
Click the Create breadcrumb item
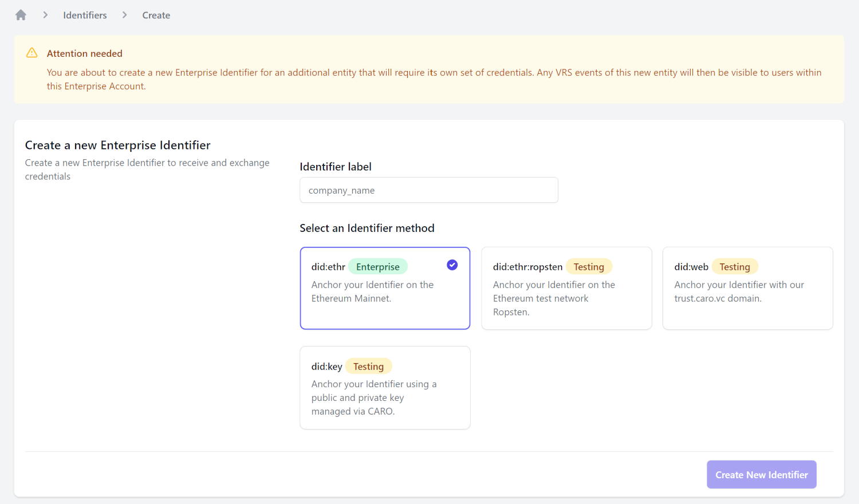[156, 15]
